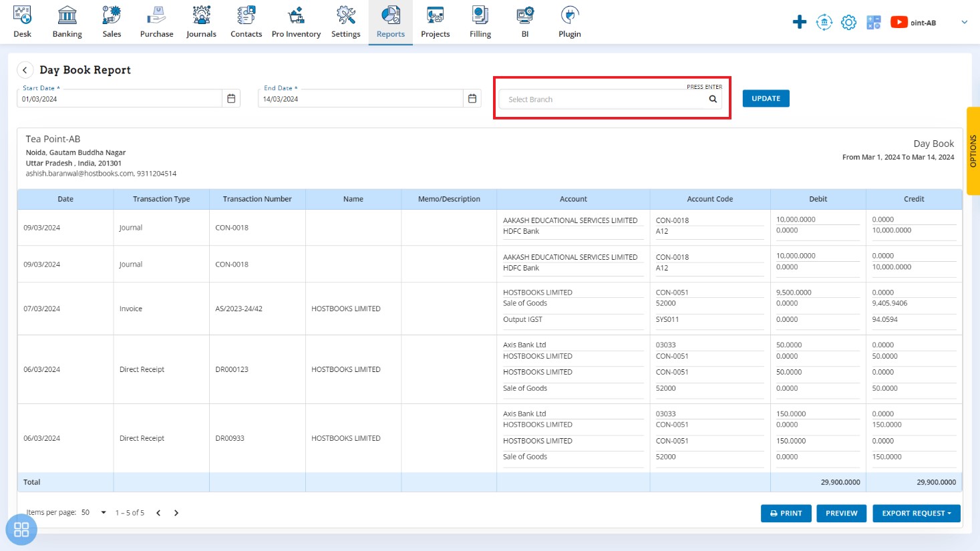The width and height of the screenshot is (980, 551).
Task: Go to next page of results
Action: point(176,513)
